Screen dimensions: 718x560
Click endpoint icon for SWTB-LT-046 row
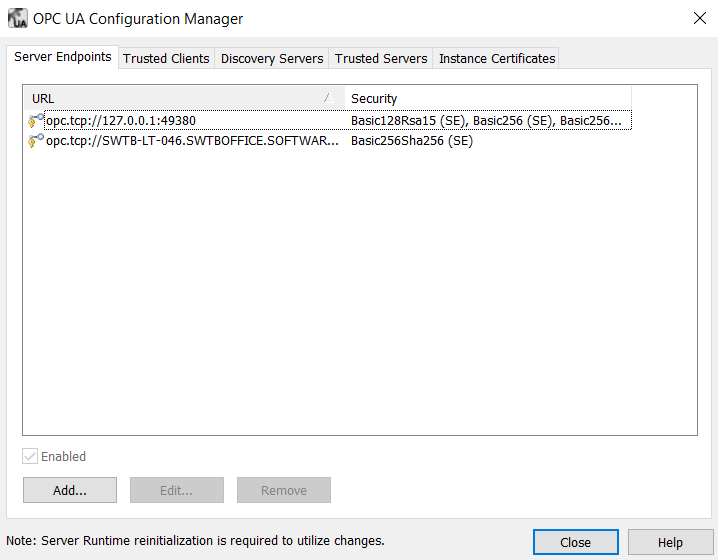click(36, 141)
